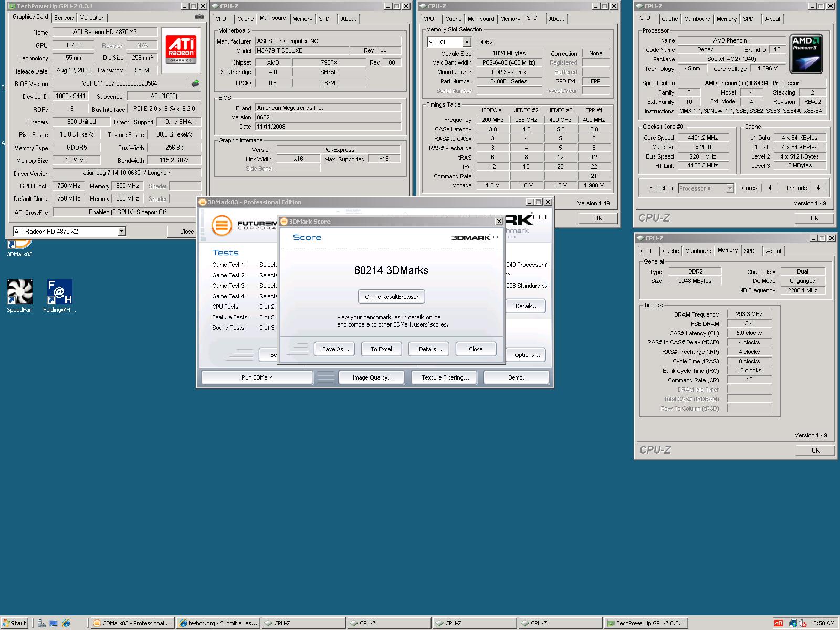Click the AMD Phenom II logo in CPU-Z
Viewport: 840px width, 630px height.
[x=806, y=54]
